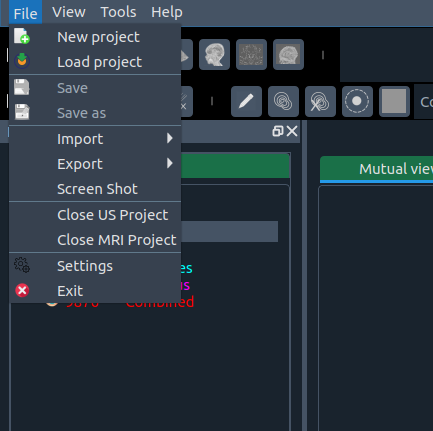This screenshot has height=431, width=433.
Task: Click the delete contour tool icon
Action: 320,101
